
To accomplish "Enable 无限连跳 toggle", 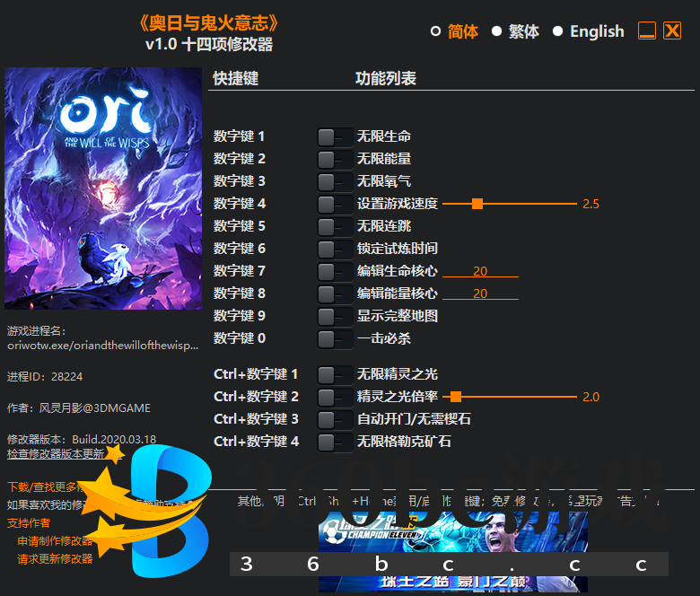I will (335, 227).
